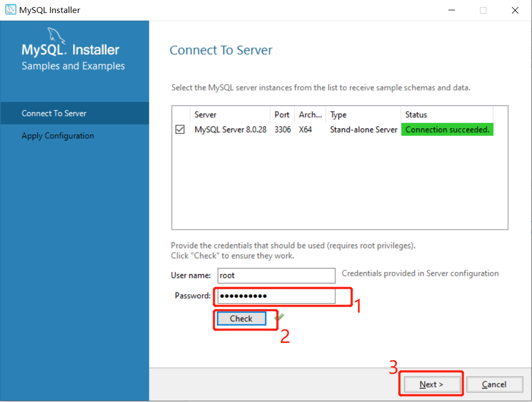Toggle the MySQL Server 8.0.28 checkbox
The width and height of the screenshot is (532, 402).
click(180, 129)
